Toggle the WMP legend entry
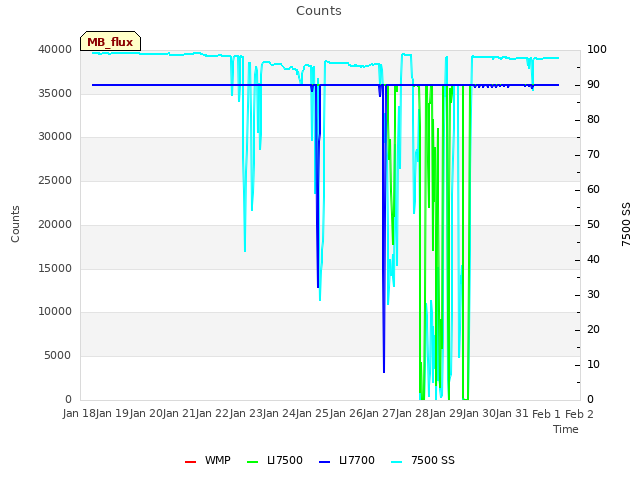The height and width of the screenshot is (480, 640). (208, 460)
